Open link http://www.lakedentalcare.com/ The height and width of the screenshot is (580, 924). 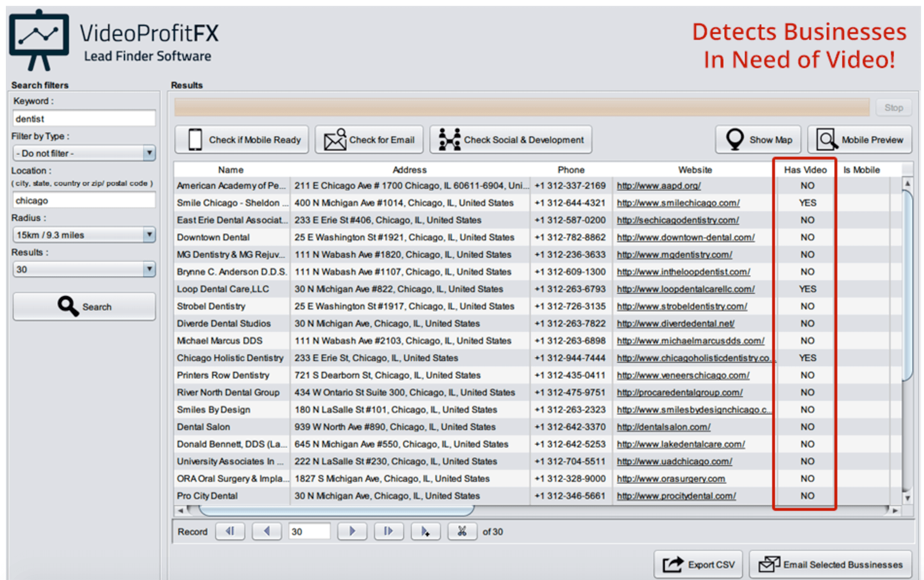coord(681,444)
